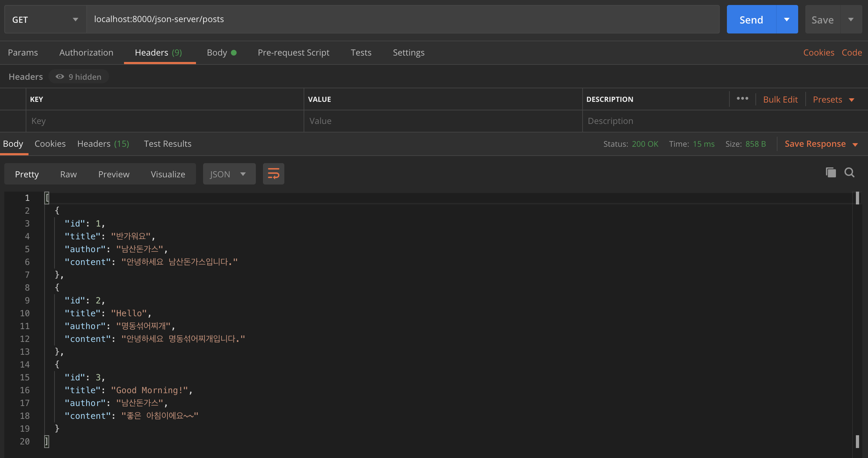Open search in the response body with the magnifier icon
868x458 pixels.
click(849, 173)
